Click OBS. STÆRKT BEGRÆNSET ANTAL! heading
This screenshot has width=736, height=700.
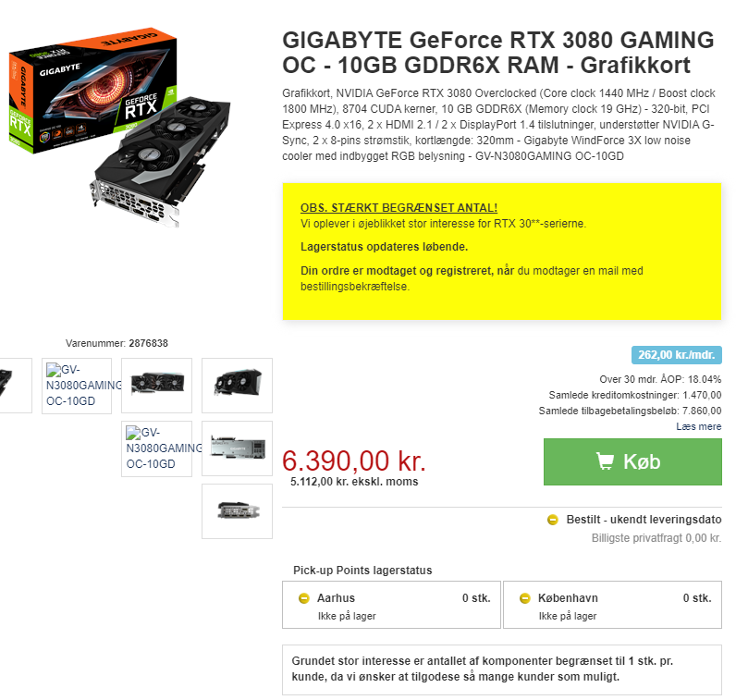(399, 207)
